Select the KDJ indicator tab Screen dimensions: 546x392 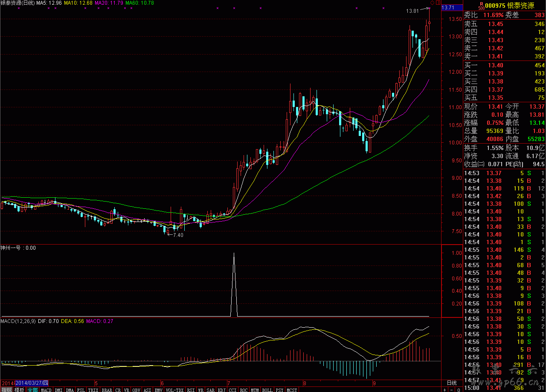tap(222, 389)
